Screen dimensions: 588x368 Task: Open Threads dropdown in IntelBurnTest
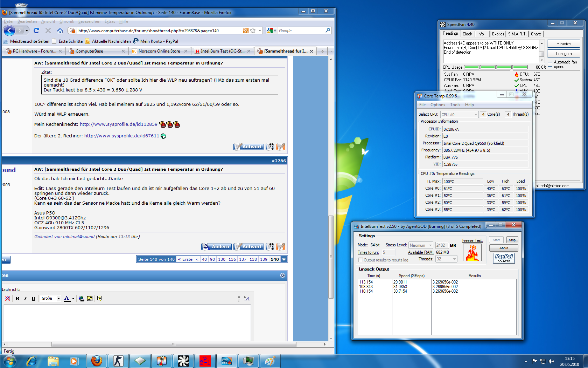click(x=446, y=259)
